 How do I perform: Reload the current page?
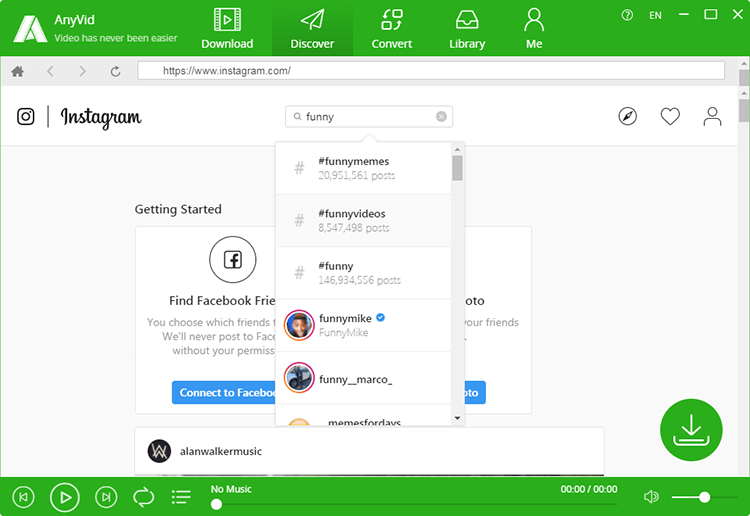click(115, 71)
